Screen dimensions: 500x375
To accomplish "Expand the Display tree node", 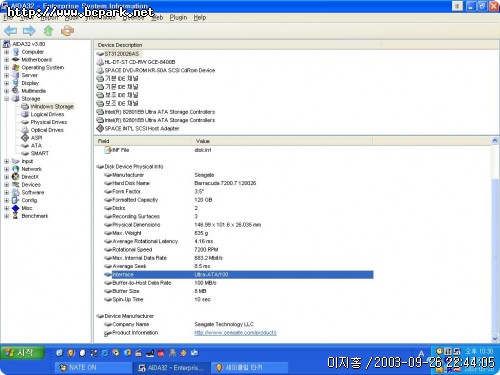I will [6, 83].
